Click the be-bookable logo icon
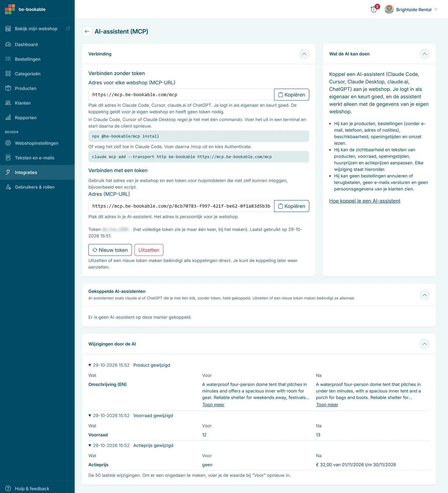The image size is (448, 493). click(10, 9)
